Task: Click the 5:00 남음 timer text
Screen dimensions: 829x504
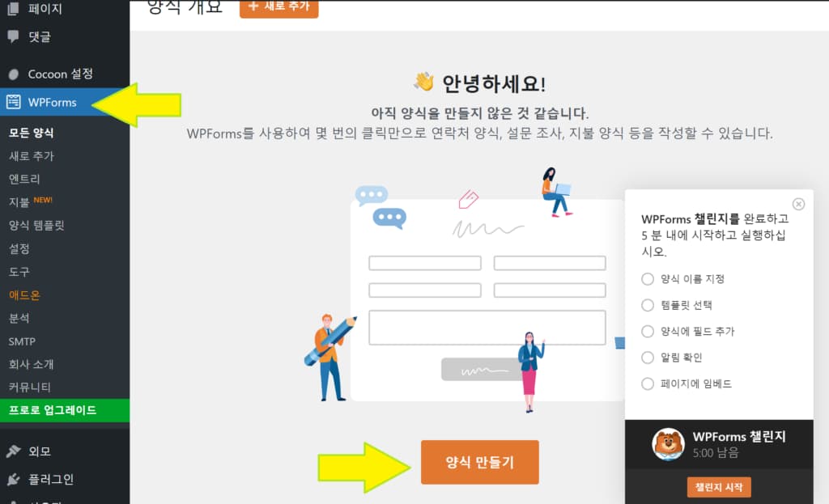Action: pos(716,453)
